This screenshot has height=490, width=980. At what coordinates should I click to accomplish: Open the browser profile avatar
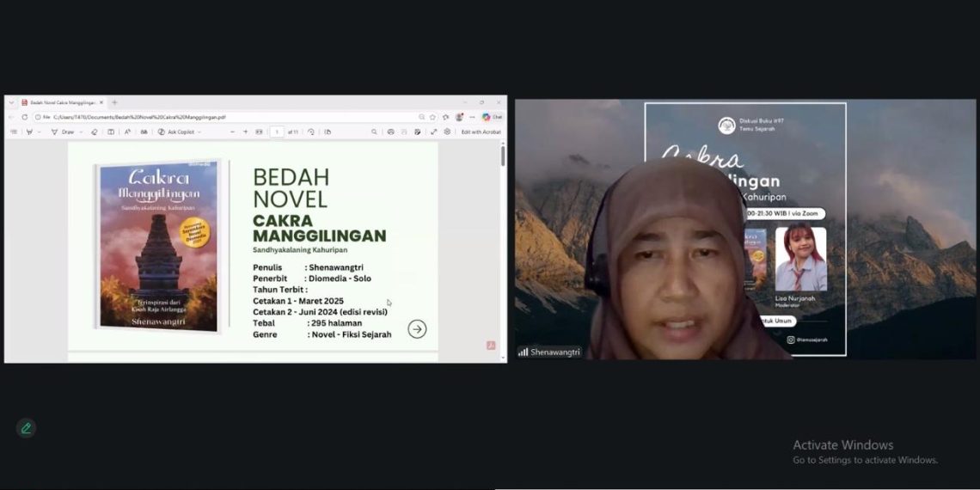pyautogui.click(x=459, y=117)
